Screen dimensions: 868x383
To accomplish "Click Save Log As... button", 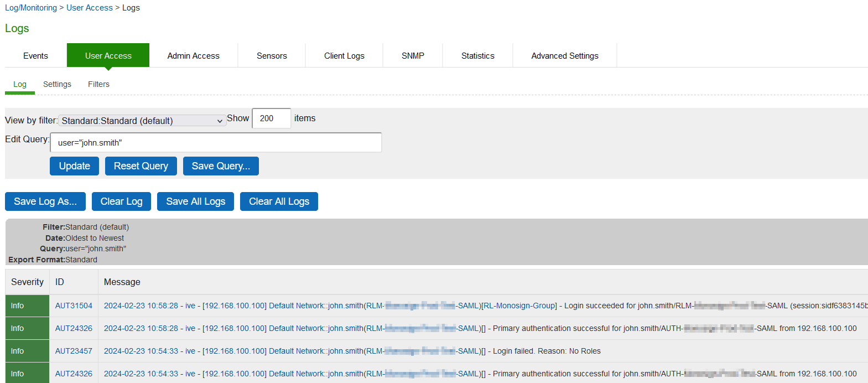I will (45, 201).
